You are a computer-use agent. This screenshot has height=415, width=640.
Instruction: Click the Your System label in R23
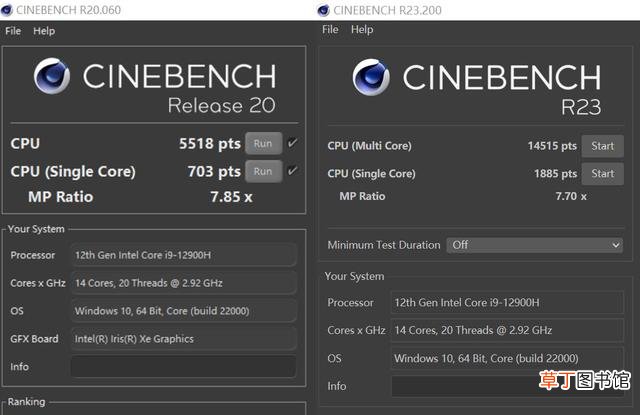[x=354, y=276]
